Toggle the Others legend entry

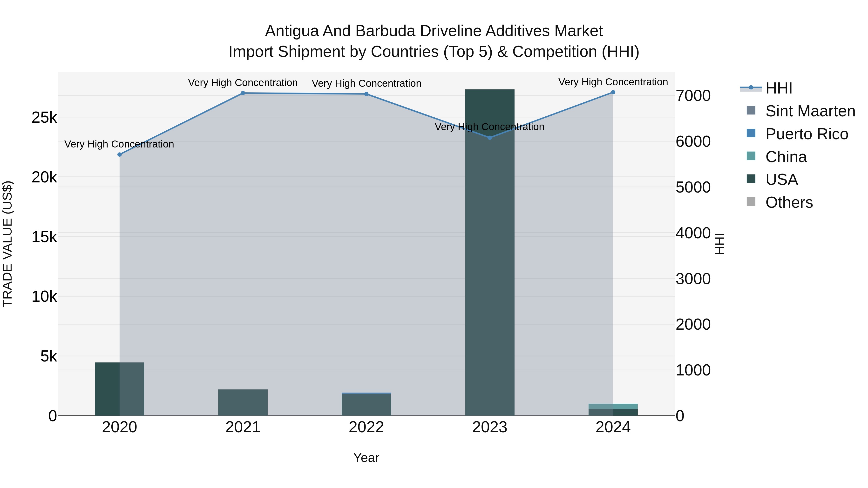point(780,202)
